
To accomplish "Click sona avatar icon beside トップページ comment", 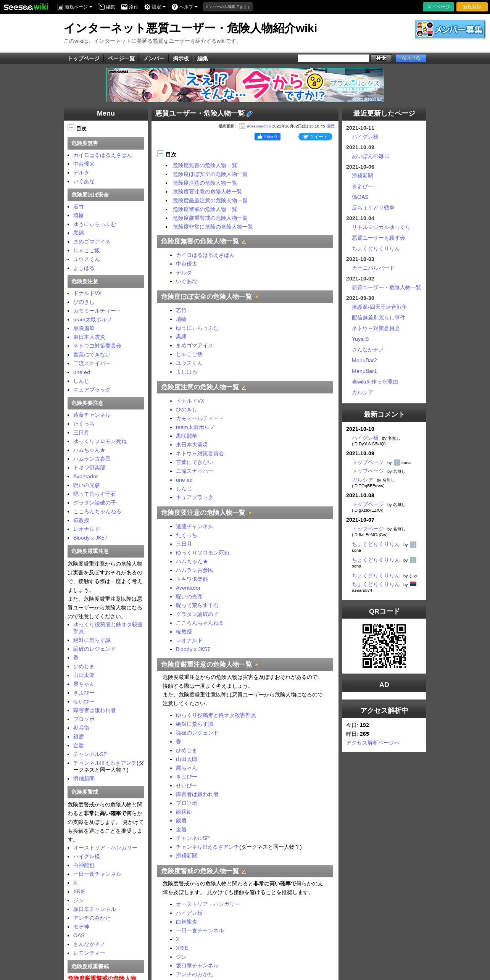I will point(397,463).
